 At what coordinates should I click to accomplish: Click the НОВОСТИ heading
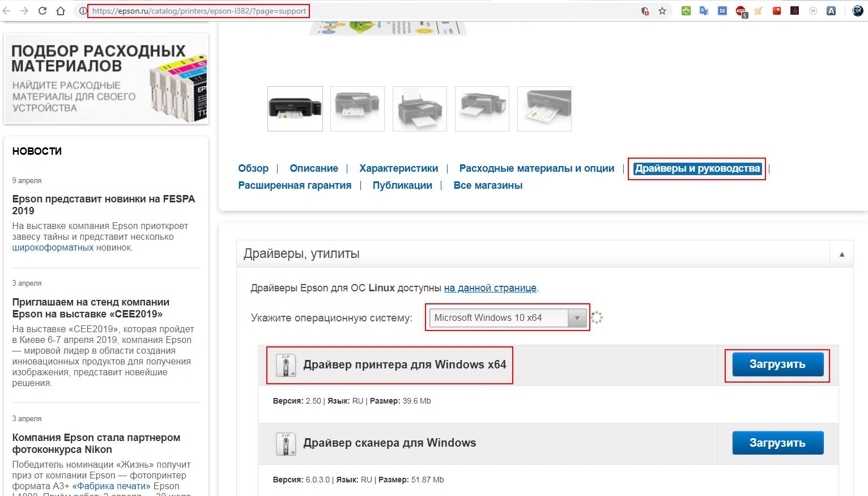tap(37, 151)
